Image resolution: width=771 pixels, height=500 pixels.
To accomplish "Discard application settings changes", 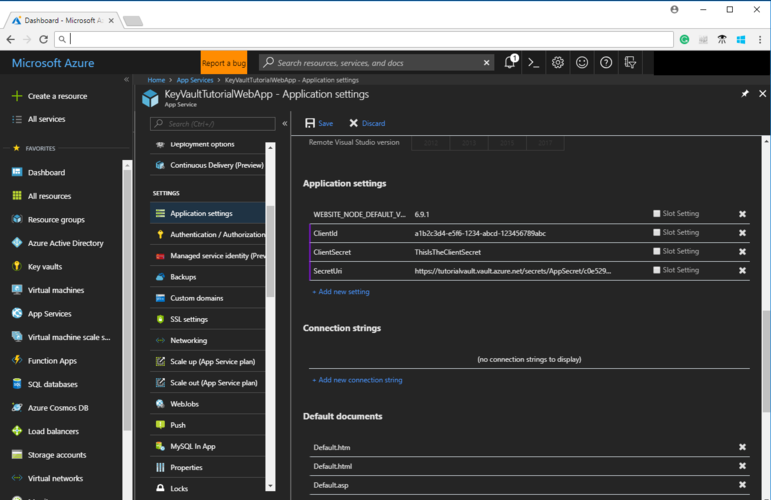I will point(367,123).
